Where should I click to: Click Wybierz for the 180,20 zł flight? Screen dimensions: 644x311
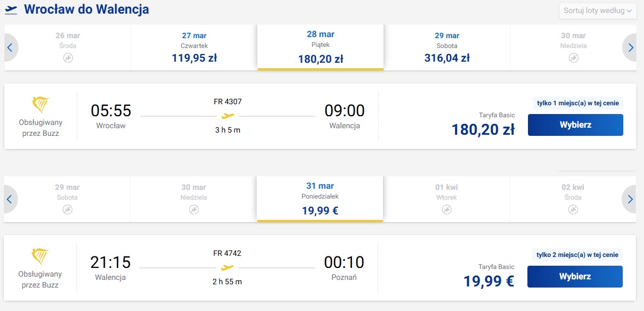pos(575,125)
